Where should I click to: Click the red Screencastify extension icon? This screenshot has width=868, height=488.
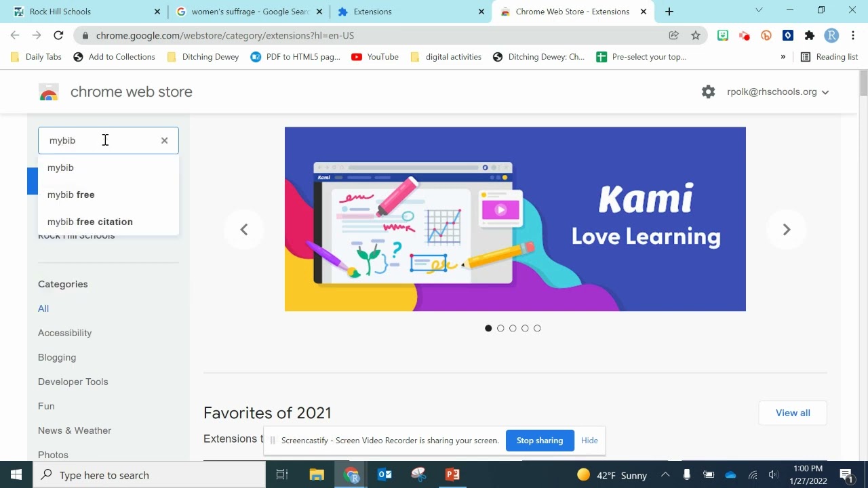[x=745, y=35]
